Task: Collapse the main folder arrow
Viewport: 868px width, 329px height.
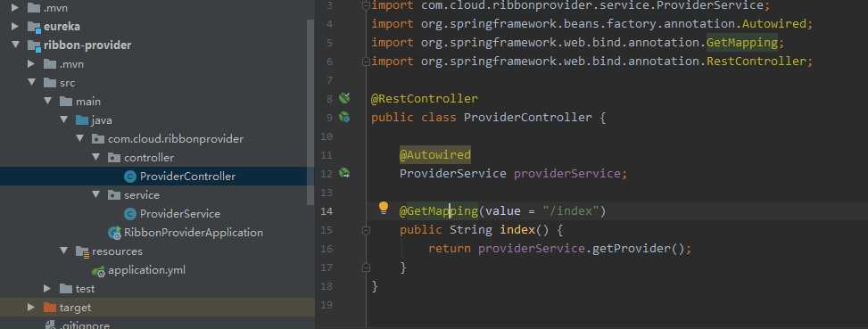Action: 47,101
